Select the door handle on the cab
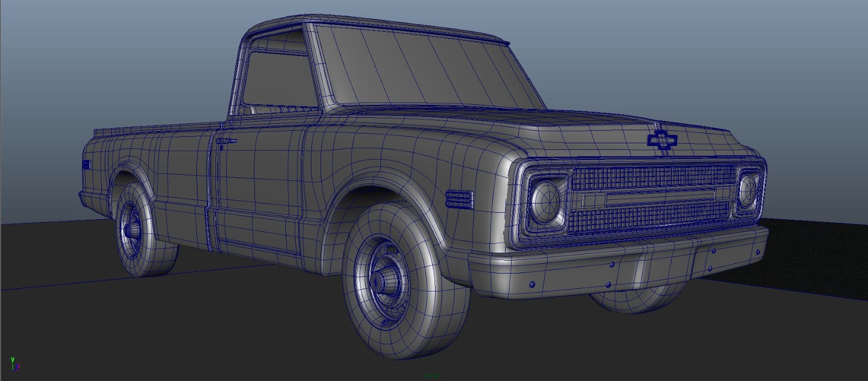The width and height of the screenshot is (868, 381). pos(226,142)
